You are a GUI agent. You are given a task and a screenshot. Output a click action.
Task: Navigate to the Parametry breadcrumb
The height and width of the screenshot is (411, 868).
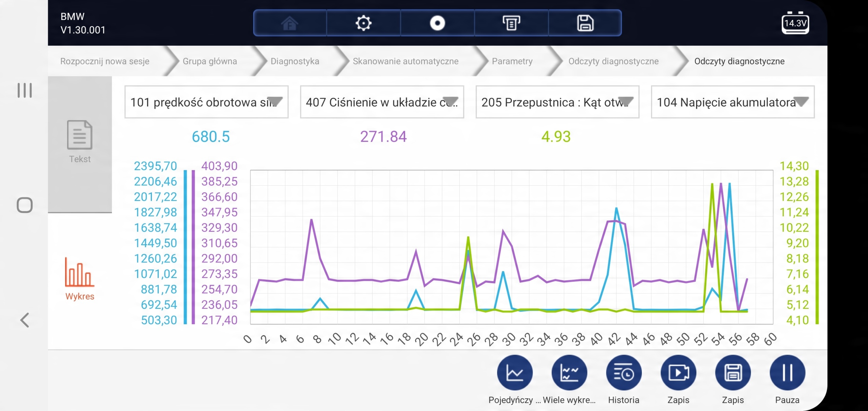pyautogui.click(x=512, y=61)
